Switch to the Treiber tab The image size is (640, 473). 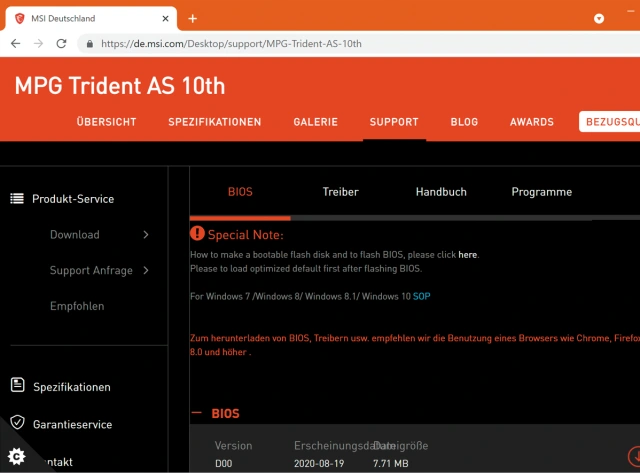pyautogui.click(x=340, y=192)
